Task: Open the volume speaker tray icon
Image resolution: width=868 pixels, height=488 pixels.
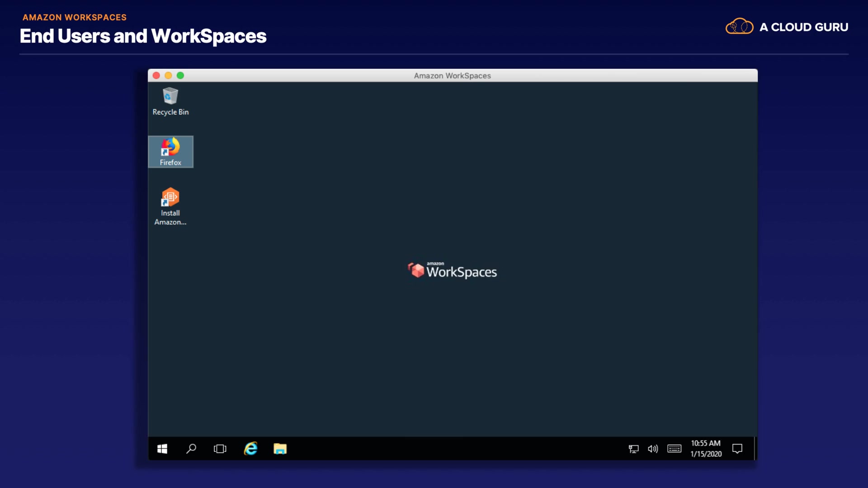Action: tap(653, 449)
